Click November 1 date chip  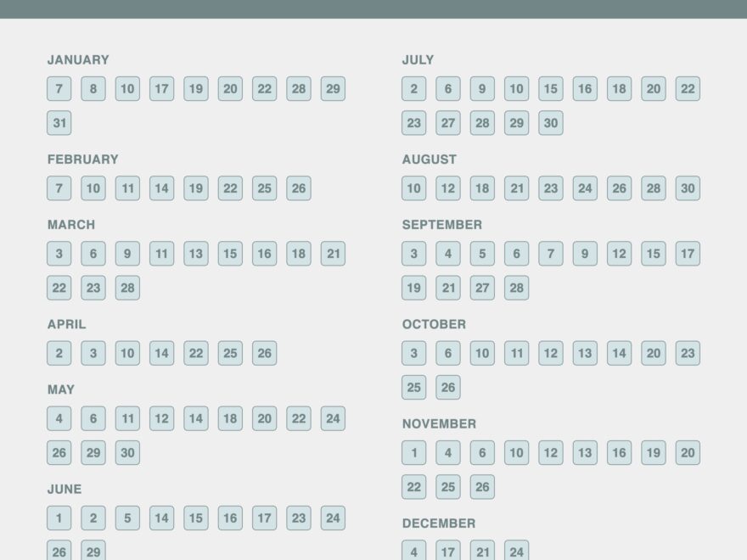coord(414,452)
